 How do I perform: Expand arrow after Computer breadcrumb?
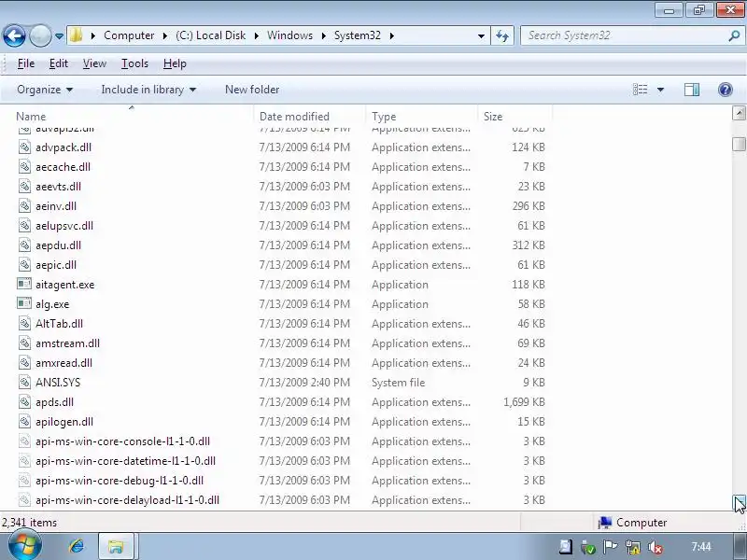[x=165, y=35]
